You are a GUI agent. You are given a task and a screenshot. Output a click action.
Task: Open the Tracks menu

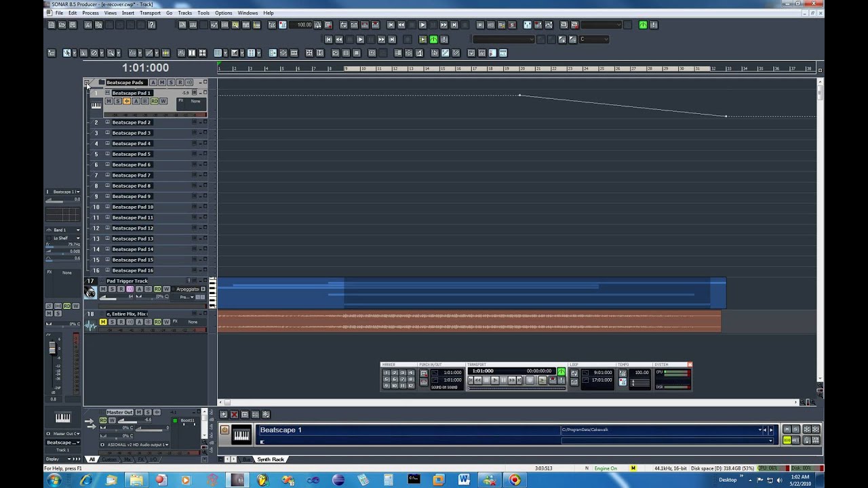[184, 13]
